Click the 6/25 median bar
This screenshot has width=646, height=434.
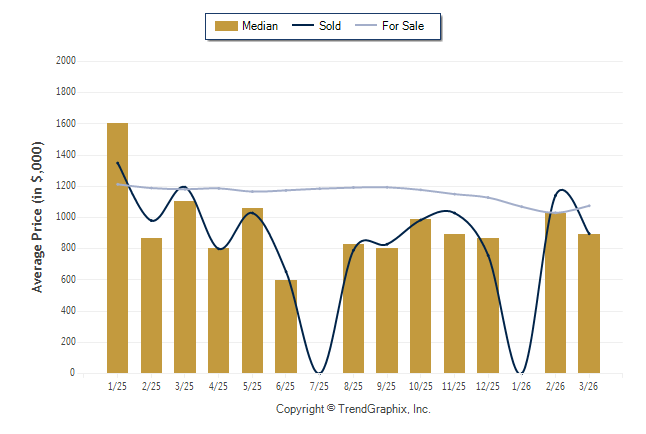[286, 326]
